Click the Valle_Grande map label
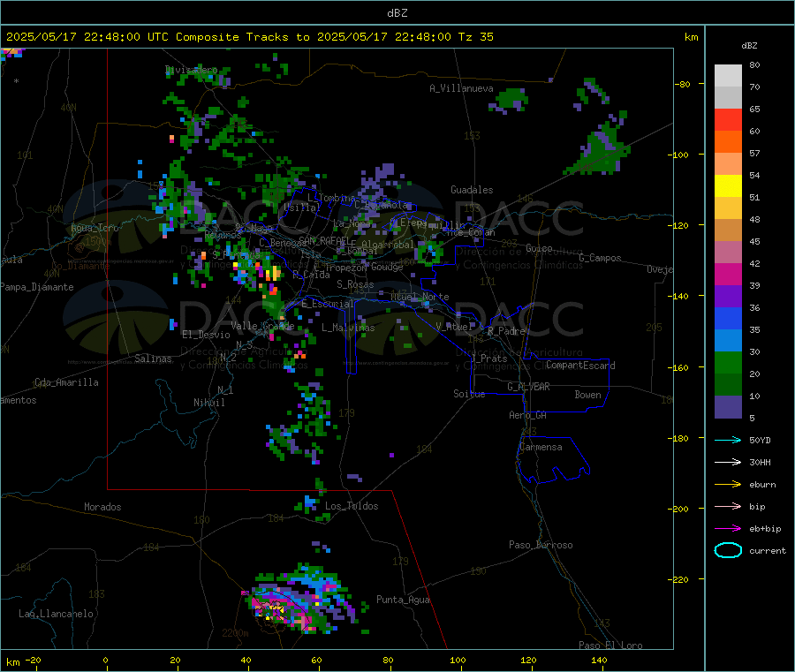Viewport: 795px width, 672px height. (262, 325)
